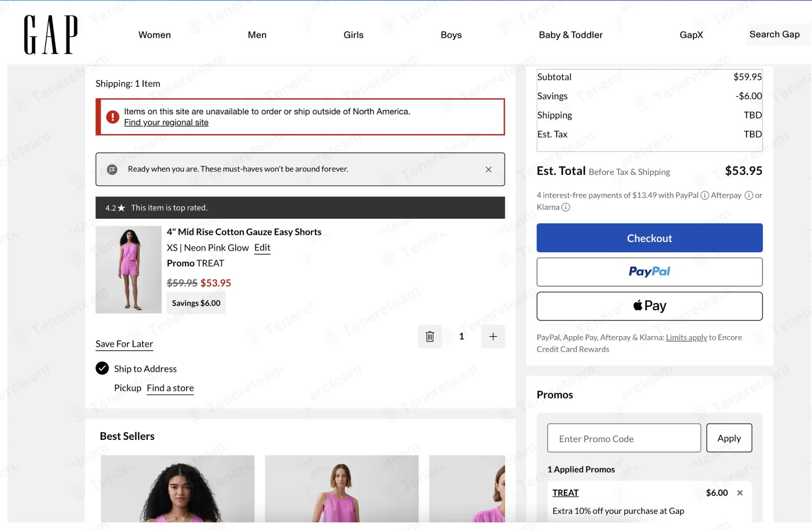Pay with Apple Pay button

(x=649, y=306)
